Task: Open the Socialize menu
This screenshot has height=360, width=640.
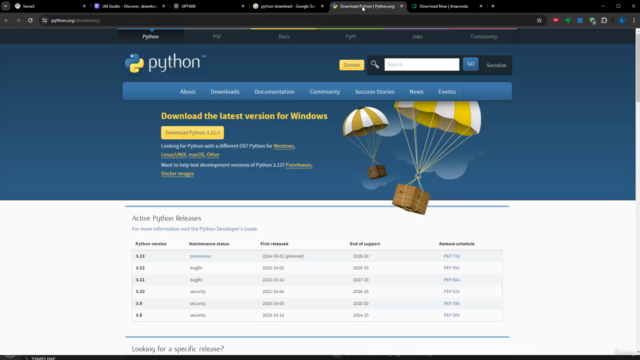Action: pyautogui.click(x=496, y=65)
